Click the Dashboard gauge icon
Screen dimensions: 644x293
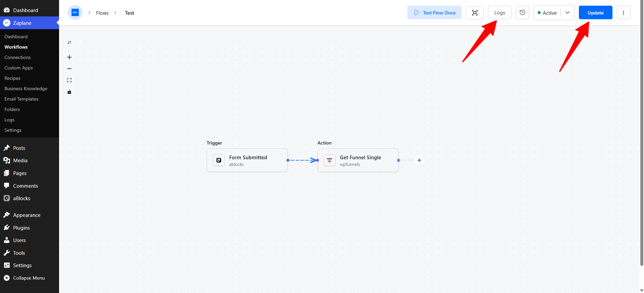tap(7, 10)
